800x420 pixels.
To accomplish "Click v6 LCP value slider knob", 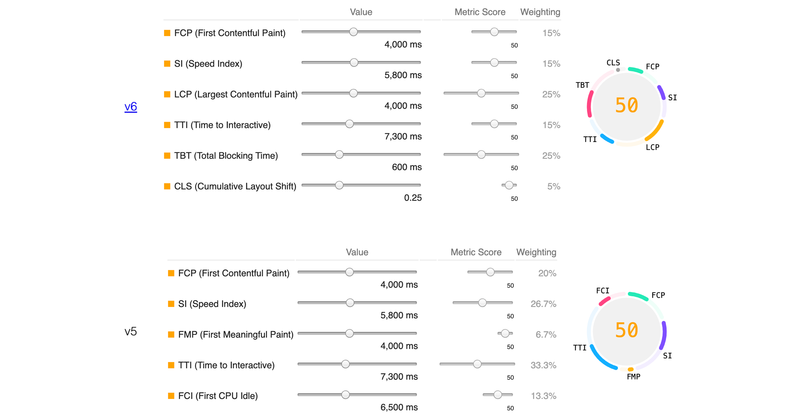I will pos(353,93).
